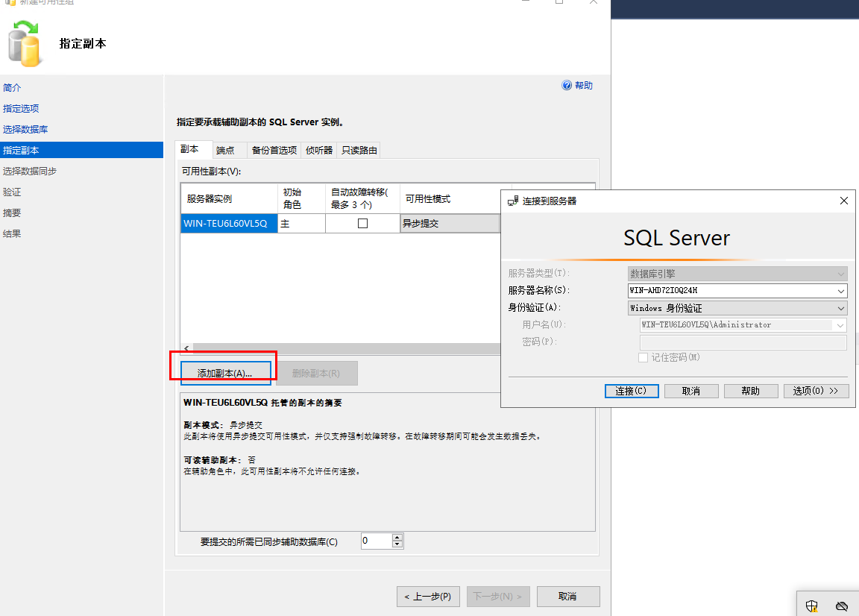
Task: Click 取消 in the Connect to Server dialog
Action: click(x=691, y=391)
